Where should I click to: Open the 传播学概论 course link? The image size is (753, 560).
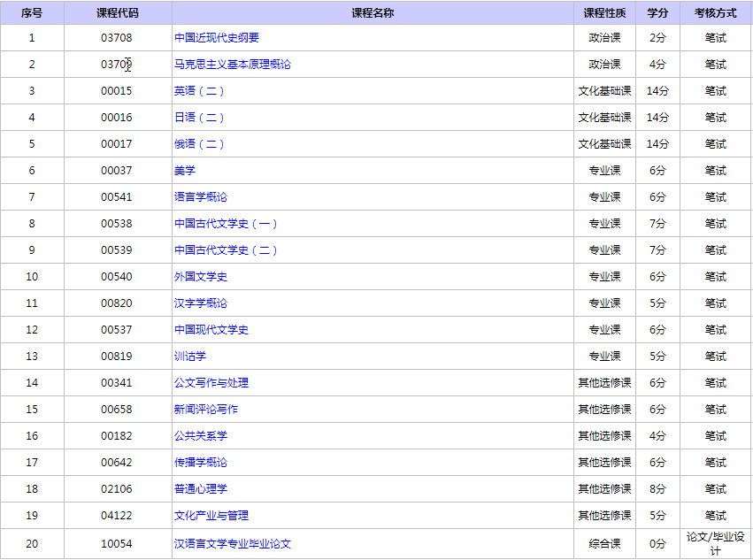tap(201, 462)
